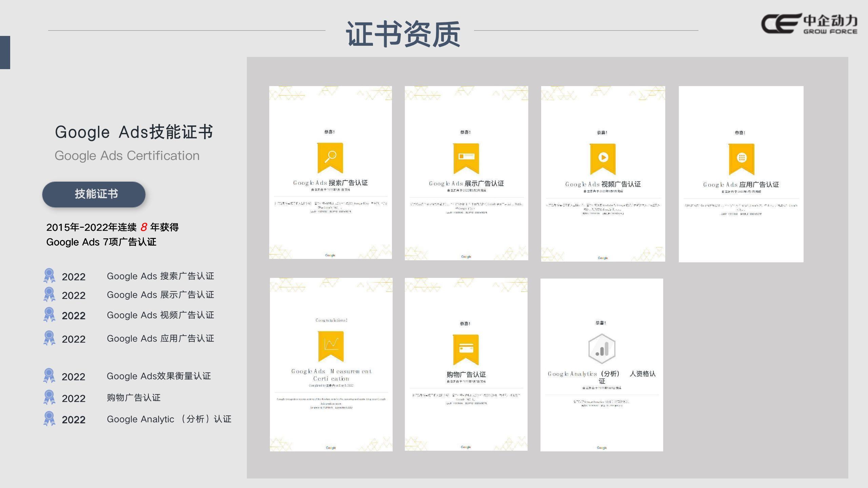Open the Google Ads 展示广告认证 certificate thumbnail
The width and height of the screenshot is (868, 488).
[x=467, y=173]
